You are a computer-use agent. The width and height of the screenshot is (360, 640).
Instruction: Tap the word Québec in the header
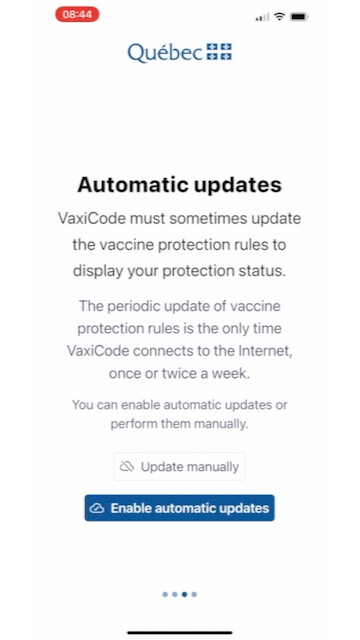165,53
